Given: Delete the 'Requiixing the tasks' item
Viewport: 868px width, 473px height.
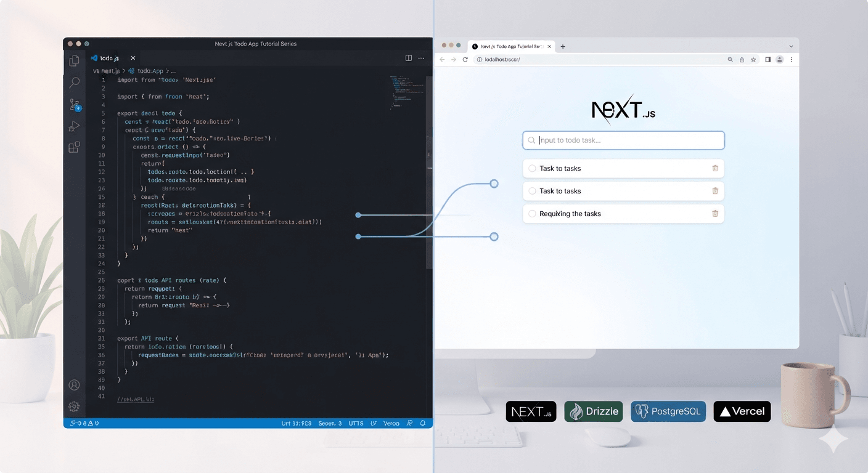Looking at the screenshot, I should tap(715, 214).
